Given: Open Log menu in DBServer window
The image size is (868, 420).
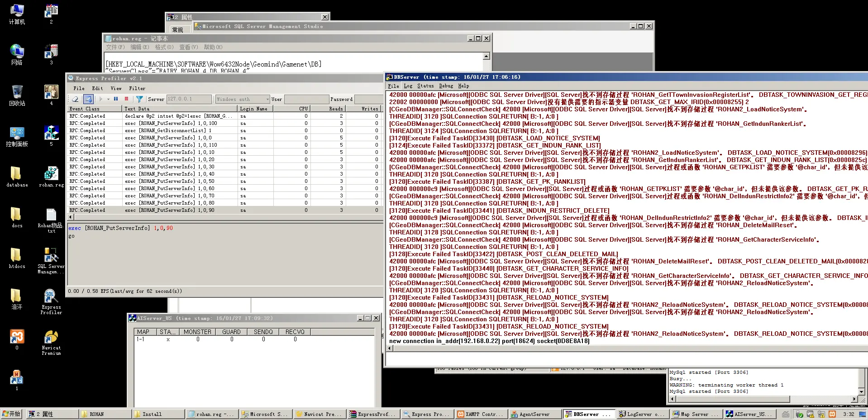Looking at the screenshot, I should [x=408, y=86].
